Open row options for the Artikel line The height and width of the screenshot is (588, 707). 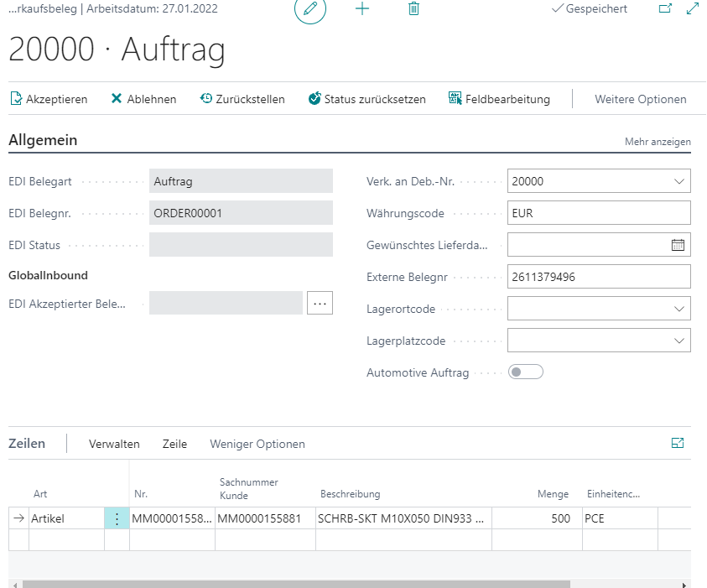point(117,518)
